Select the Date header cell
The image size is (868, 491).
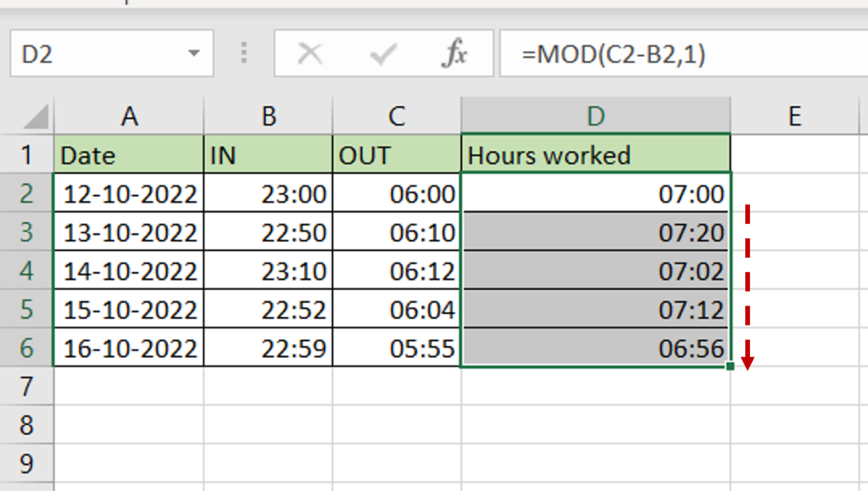[129, 155]
